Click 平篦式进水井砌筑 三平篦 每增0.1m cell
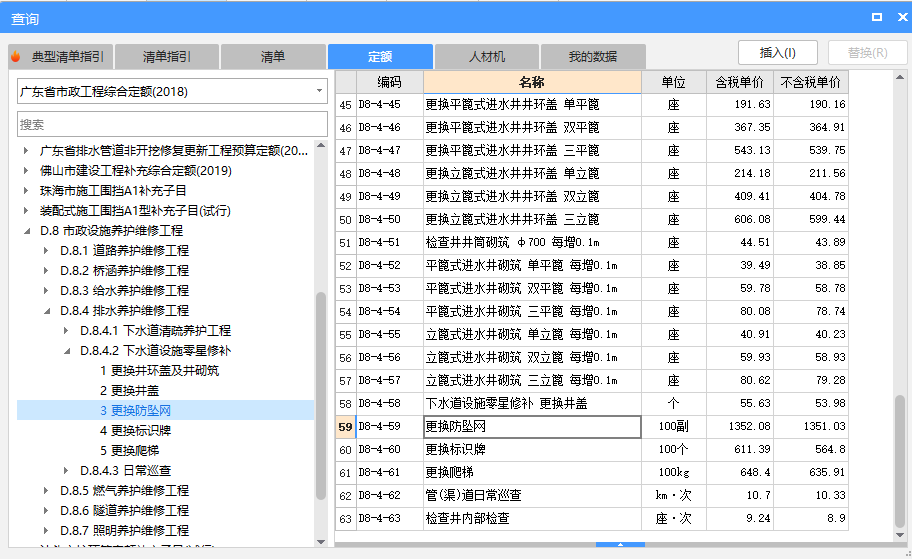 click(532, 311)
